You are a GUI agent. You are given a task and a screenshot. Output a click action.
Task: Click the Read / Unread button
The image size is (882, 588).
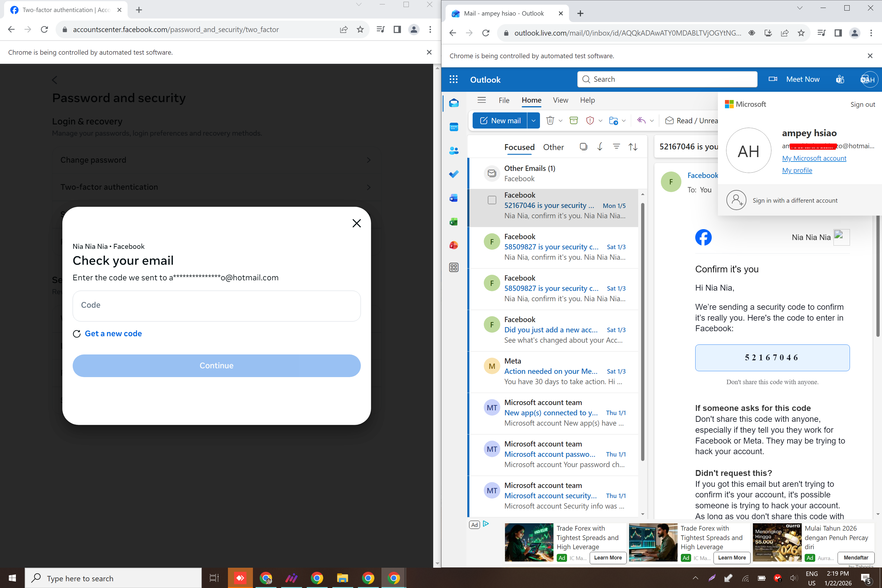(x=692, y=120)
